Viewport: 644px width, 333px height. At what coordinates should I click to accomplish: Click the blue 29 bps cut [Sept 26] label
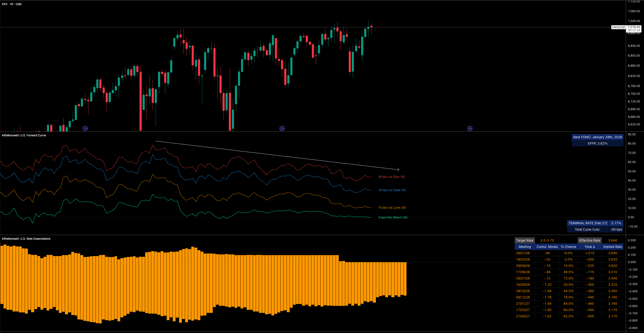pos(392,190)
